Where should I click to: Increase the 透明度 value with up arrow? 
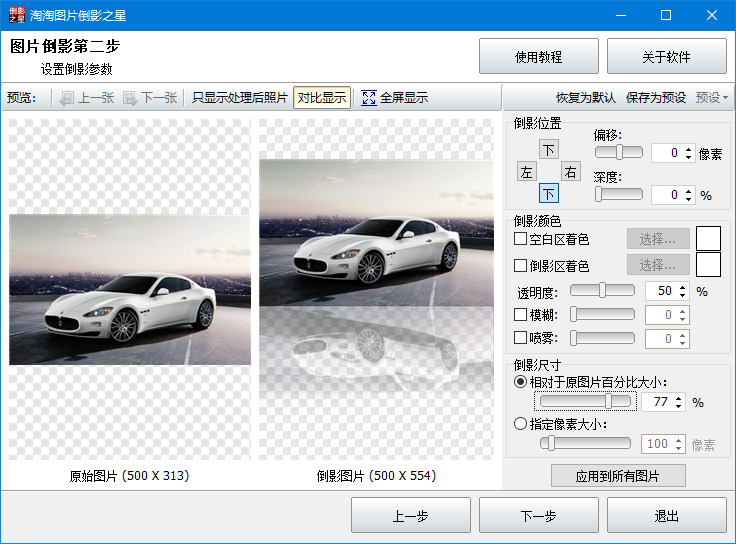coord(683,287)
